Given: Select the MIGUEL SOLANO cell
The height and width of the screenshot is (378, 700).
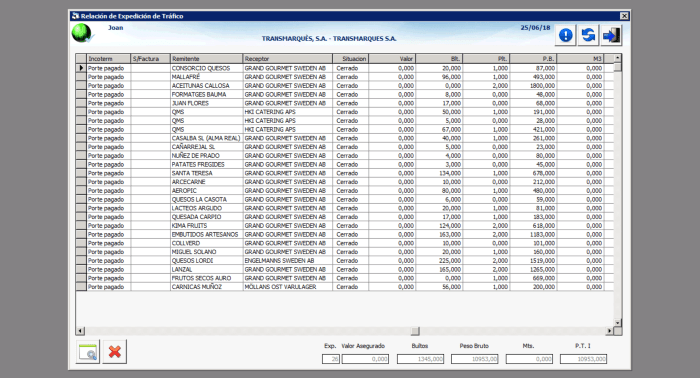Looking at the screenshot, I should (207, 252).
